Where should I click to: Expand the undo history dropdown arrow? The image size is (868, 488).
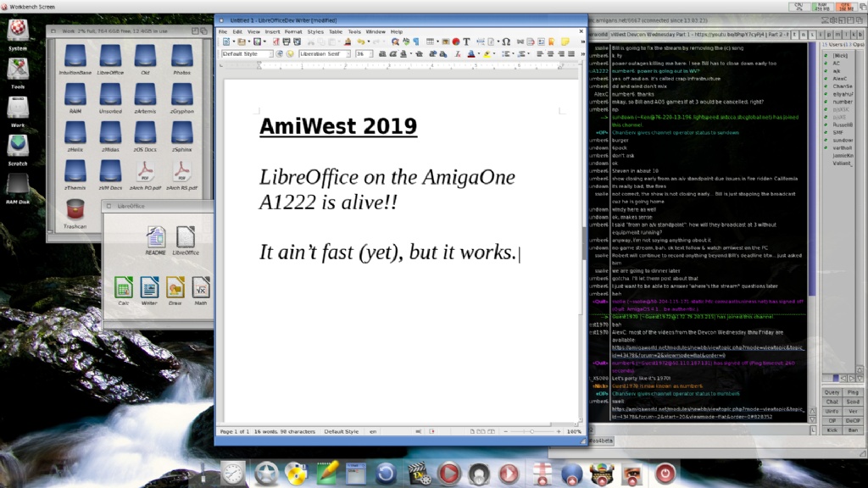[x=368, y=42]
